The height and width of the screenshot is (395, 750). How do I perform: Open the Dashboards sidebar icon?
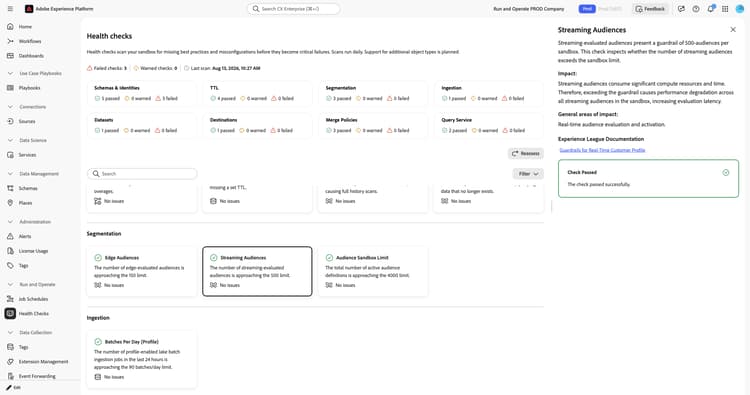10,55
